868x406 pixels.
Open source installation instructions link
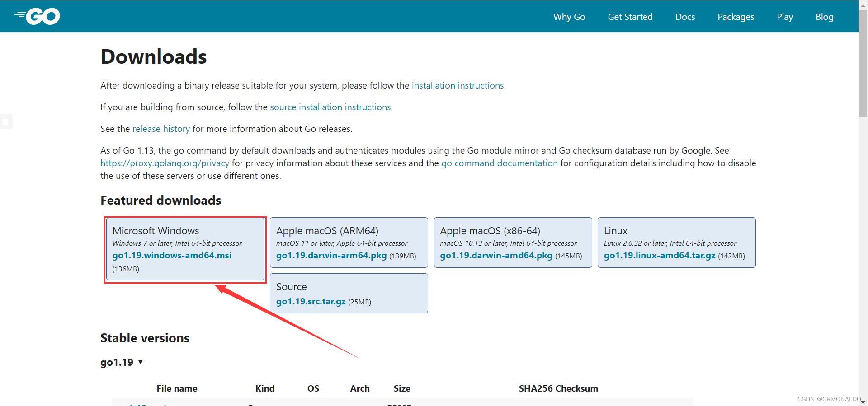coord(330,107)
